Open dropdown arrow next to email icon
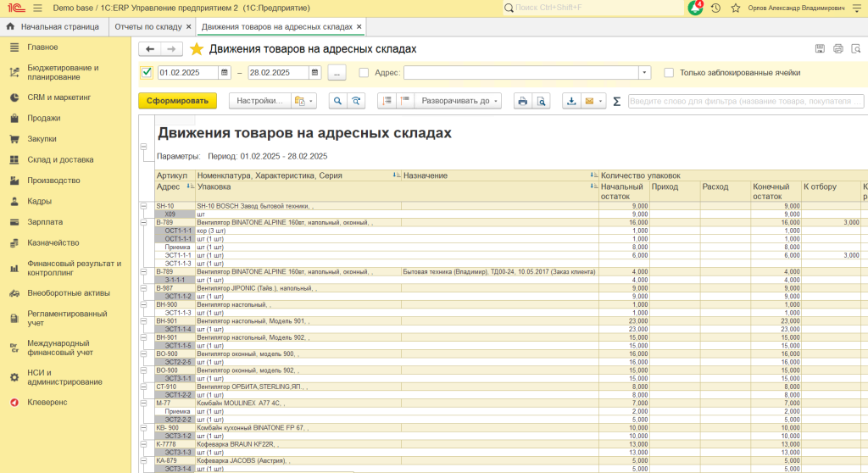 point(601,101)
